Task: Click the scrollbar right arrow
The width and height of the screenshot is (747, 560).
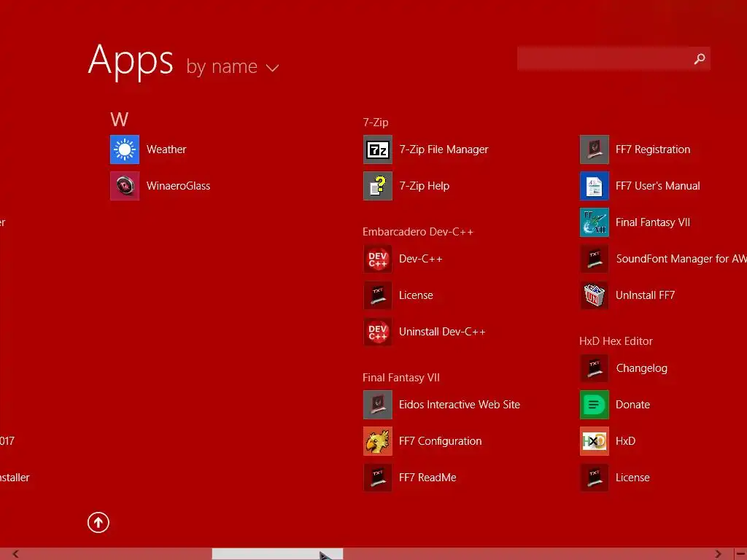Action: point(718,554)
